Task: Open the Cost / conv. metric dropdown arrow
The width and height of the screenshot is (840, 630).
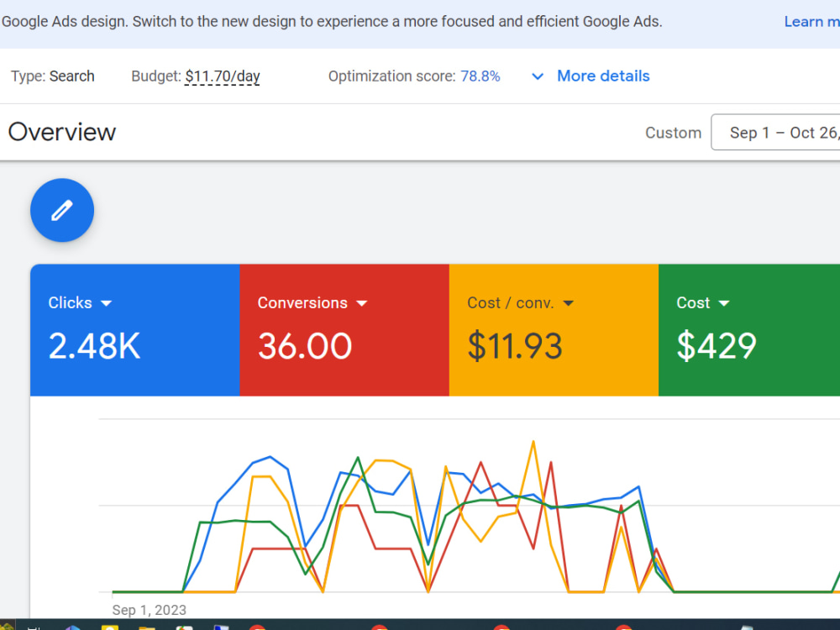Action: click(x=569, y=303)
